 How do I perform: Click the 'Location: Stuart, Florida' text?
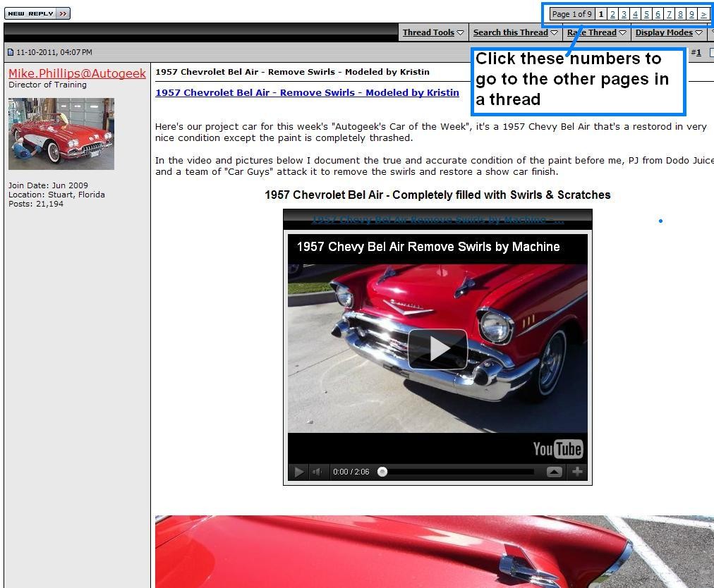tap(56, 195)
